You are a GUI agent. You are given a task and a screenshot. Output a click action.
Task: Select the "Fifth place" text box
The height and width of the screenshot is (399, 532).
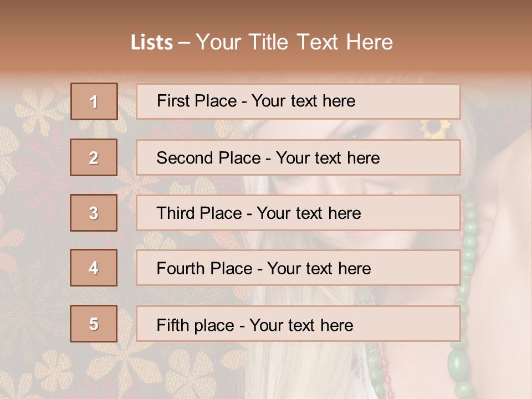pyautogui.click(x=298, y=324)
